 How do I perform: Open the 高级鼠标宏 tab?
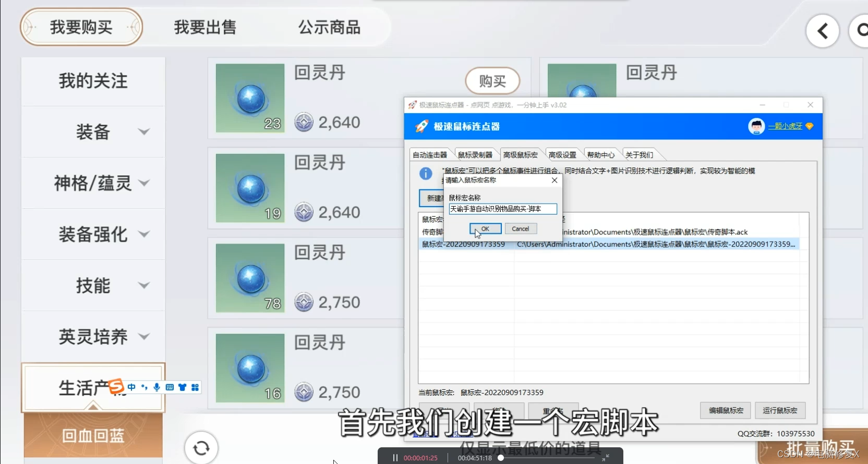click(x=521, y=155)
